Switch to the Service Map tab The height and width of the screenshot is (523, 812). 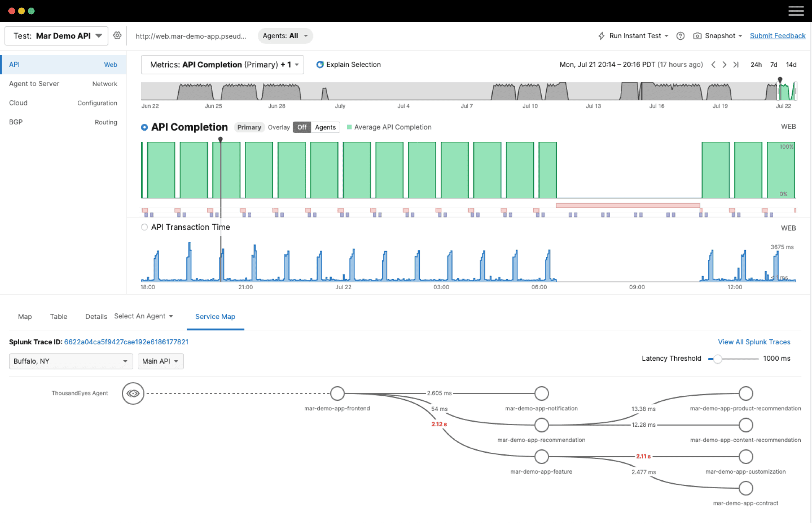point(215,317)
